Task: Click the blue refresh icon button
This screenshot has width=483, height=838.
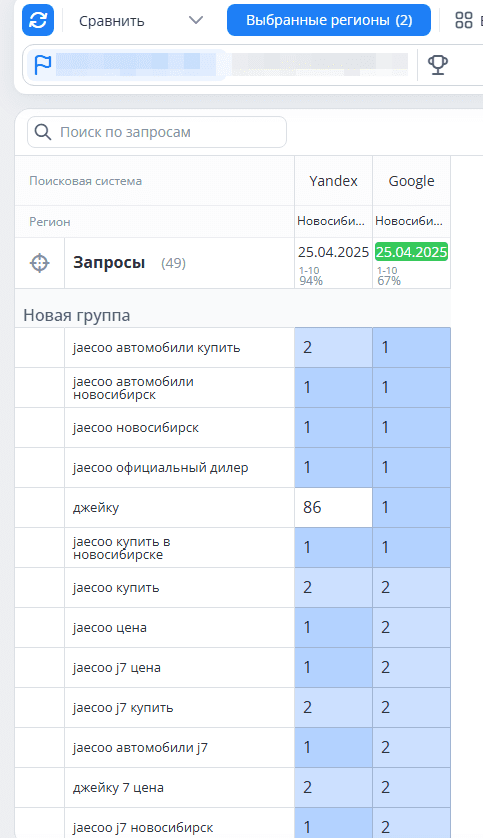Action: [x=38, y=20]
